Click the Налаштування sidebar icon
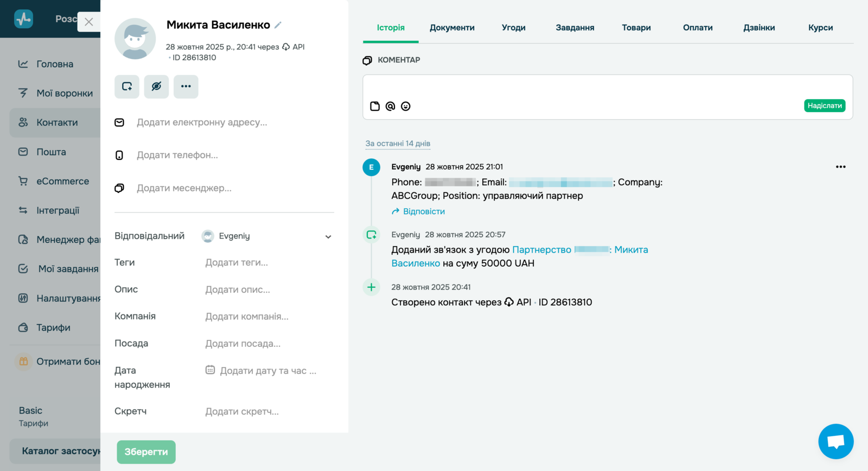 [23, 298]
